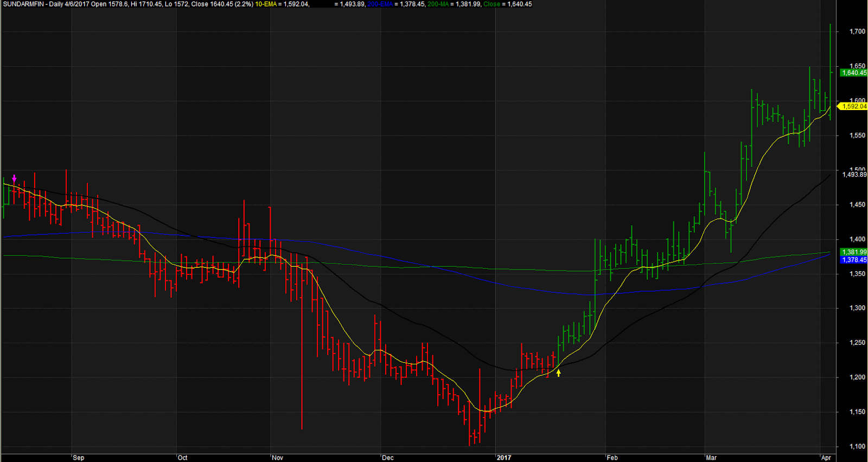Click the blue 200-EMA = 1,378.45 legend label
This screenshot has height=462, width=868.
(x=396, y=4)
